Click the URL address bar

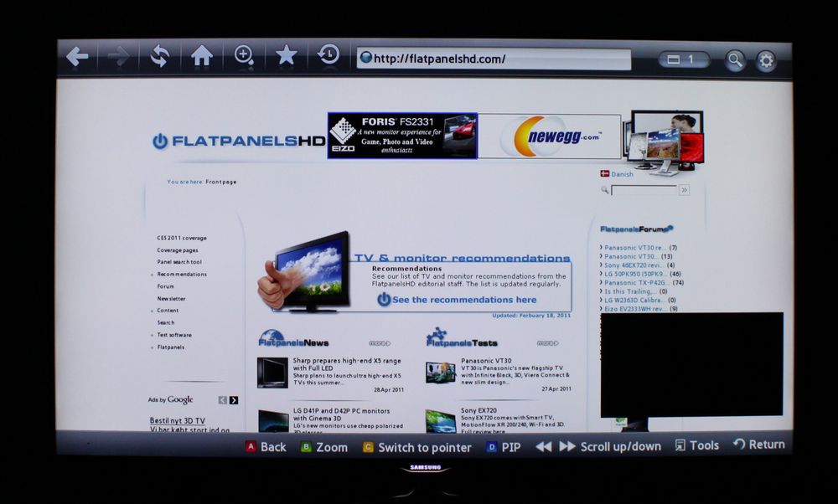point(494,59)
